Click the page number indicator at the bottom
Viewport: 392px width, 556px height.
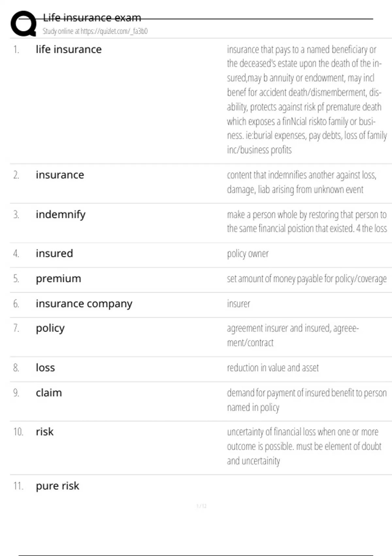[x=201, y=506]
